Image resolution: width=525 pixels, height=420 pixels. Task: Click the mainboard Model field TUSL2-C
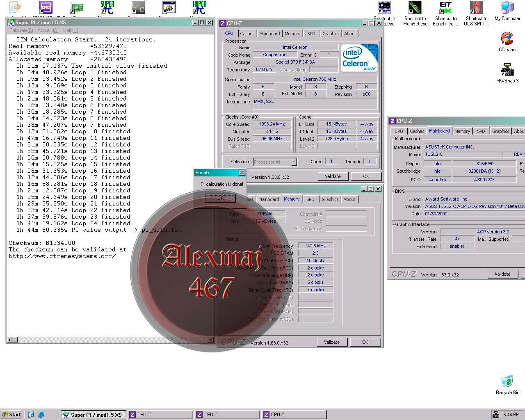(462, 154)
